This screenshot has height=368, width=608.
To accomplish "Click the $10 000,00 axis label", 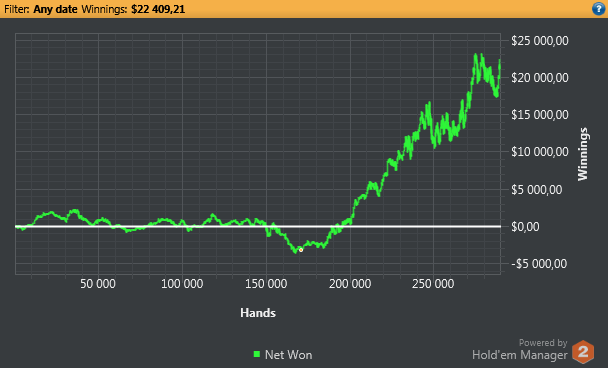I will [x=540, y=152].
